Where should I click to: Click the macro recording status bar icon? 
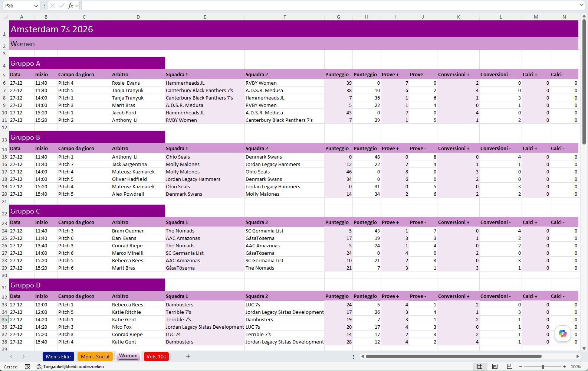coord(27,367)
